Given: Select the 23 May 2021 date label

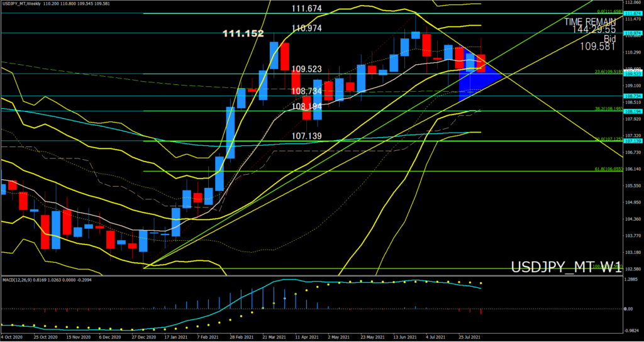Looking at the screenshot, I should 371,337.
